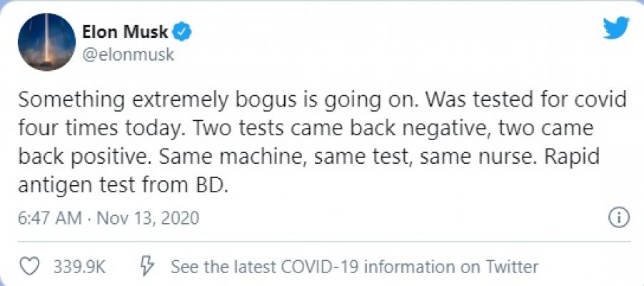The height and width of the screenshot is (286, 644).
Task: Click the lightning bolt icon
Action: click(x=146, y=267)
